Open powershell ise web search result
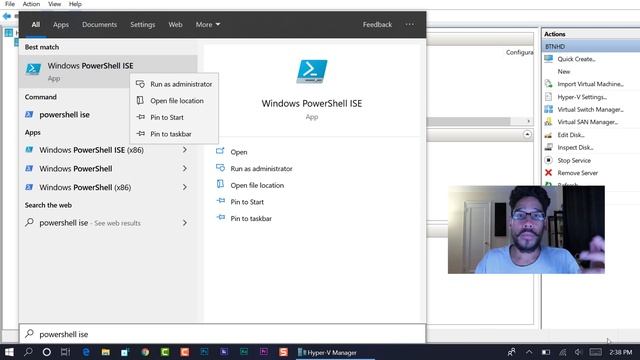Viewport: 640px width, 360px height. 90,223
